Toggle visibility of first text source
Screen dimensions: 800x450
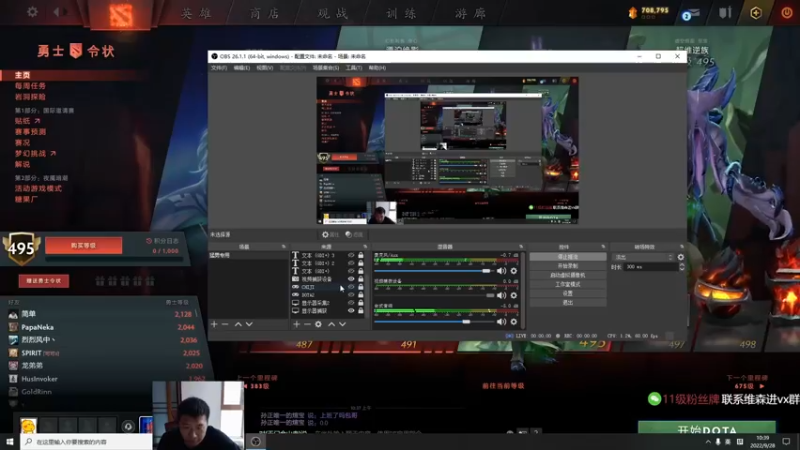tap(351, 255)
